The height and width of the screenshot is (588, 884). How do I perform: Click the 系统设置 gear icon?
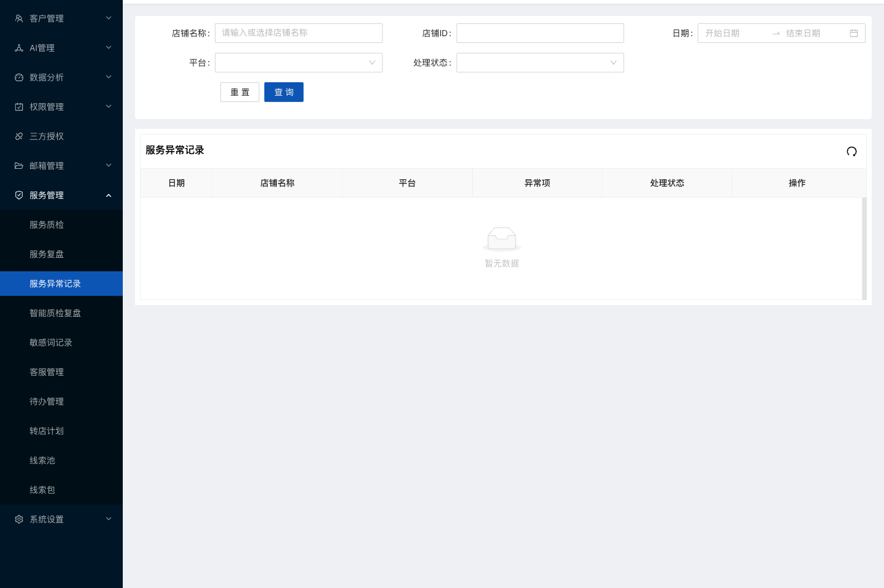(x=19, y=519)
